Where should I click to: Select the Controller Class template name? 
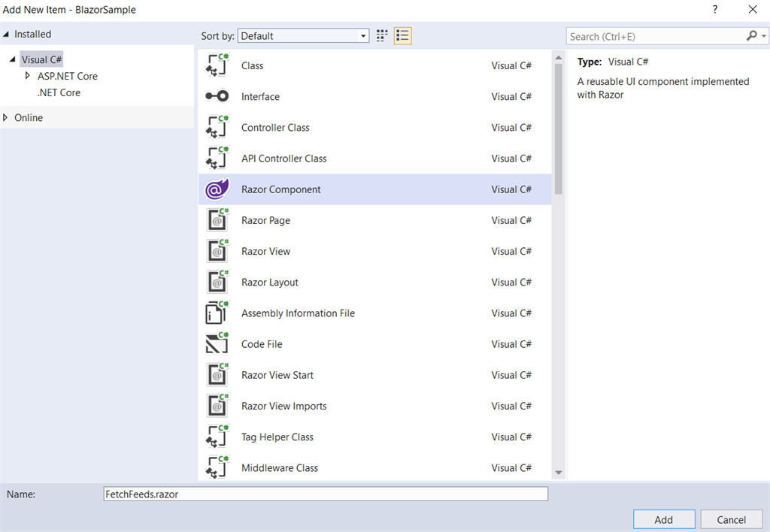pyautogui.click(x=275, y=128)
